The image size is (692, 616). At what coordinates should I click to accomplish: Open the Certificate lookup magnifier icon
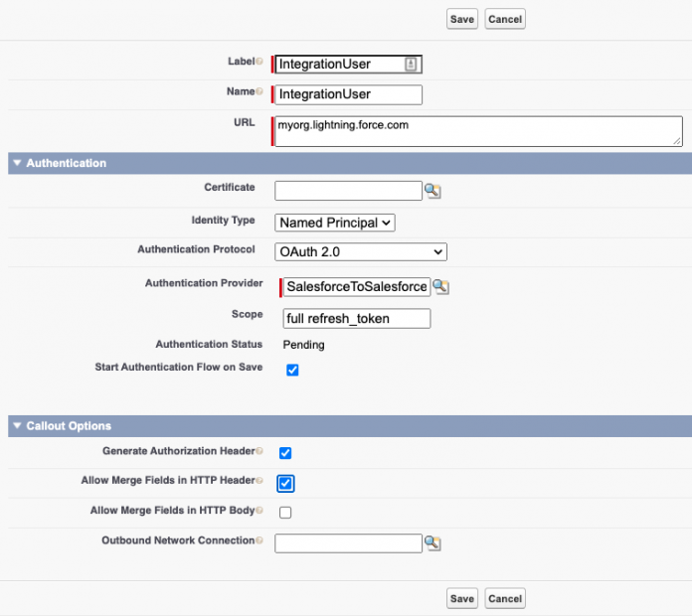coord(432,191)
